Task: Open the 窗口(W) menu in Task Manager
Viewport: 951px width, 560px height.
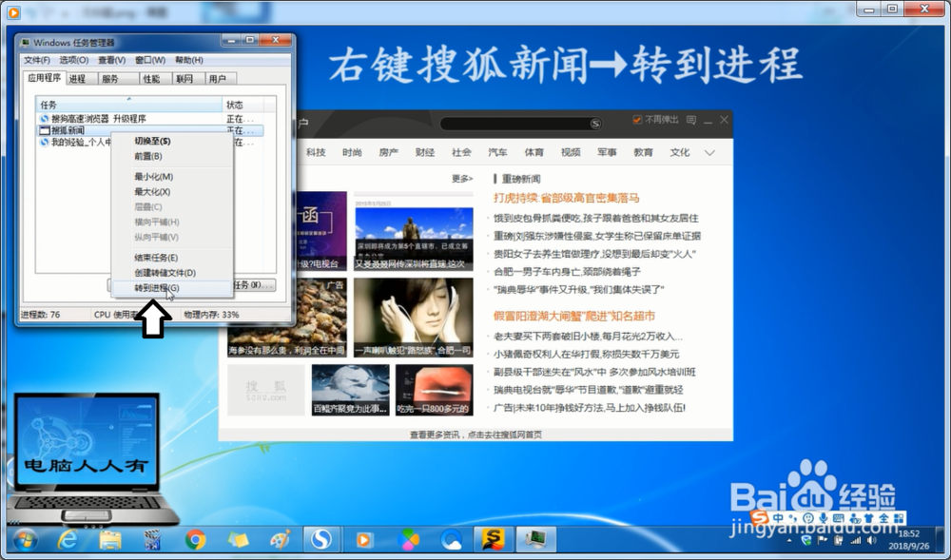Action: click(150, 60)
